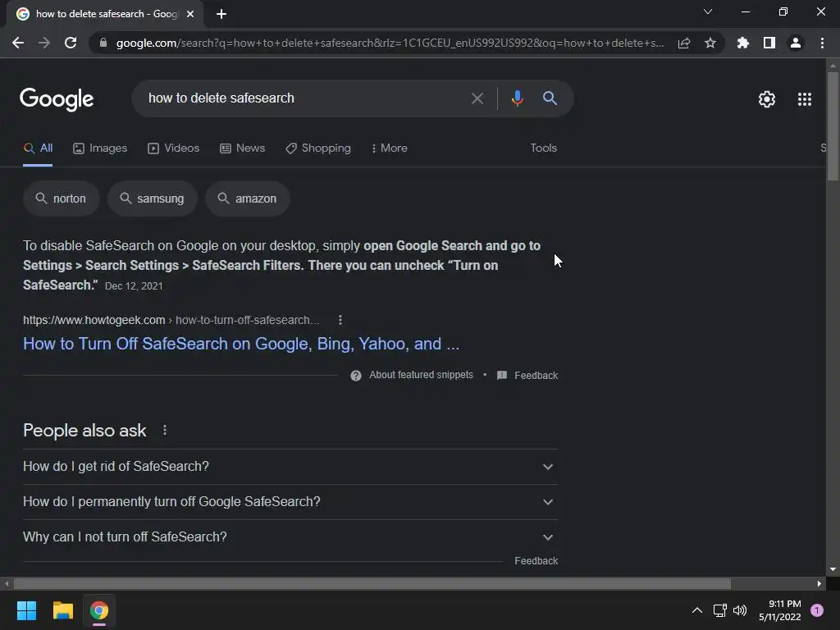This screenshot has height=630, width=840.
Task: Expand 'How do I get rid of SafeSearch?'
Action: coord(290,467)
